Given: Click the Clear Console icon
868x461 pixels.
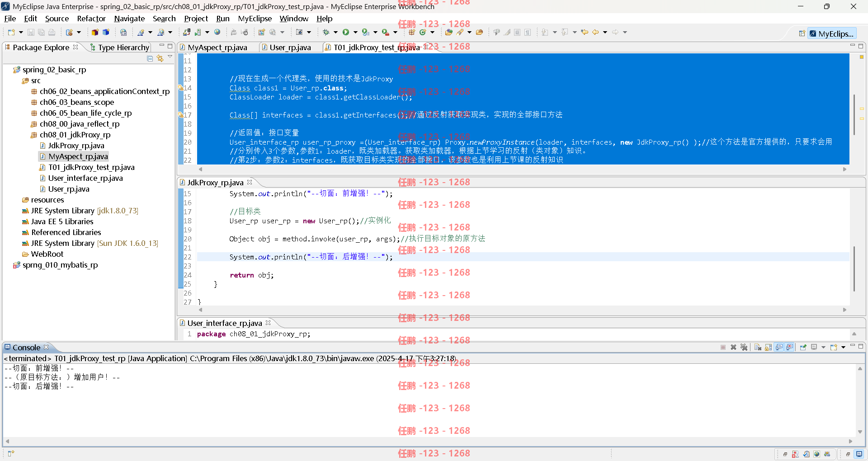Looking at the screenshot, I should pyautogui.click(x=758, y=347).
